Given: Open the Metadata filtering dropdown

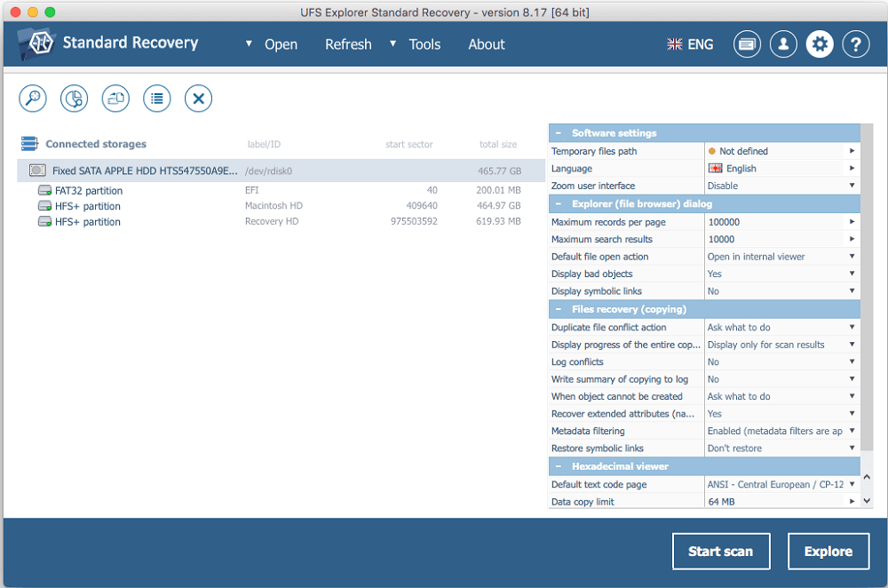Looking at the screenshot, I should [852, 431].
